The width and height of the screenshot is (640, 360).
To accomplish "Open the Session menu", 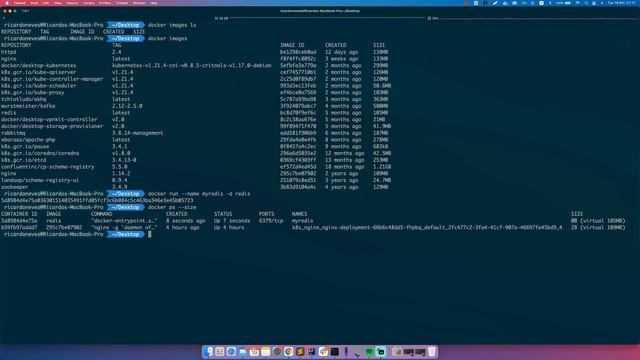I will (x=72, y=3).
